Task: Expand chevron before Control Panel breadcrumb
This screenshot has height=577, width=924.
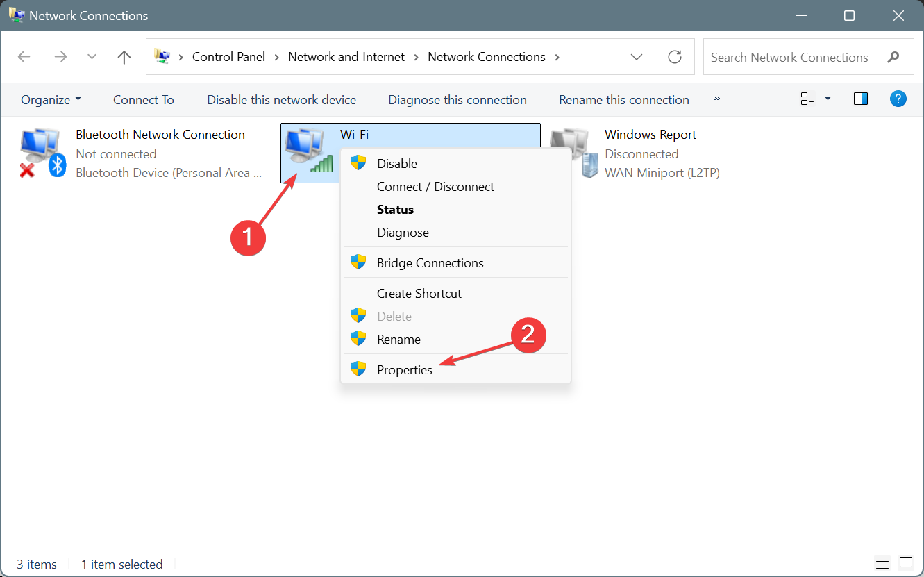Action: [181, 57]
